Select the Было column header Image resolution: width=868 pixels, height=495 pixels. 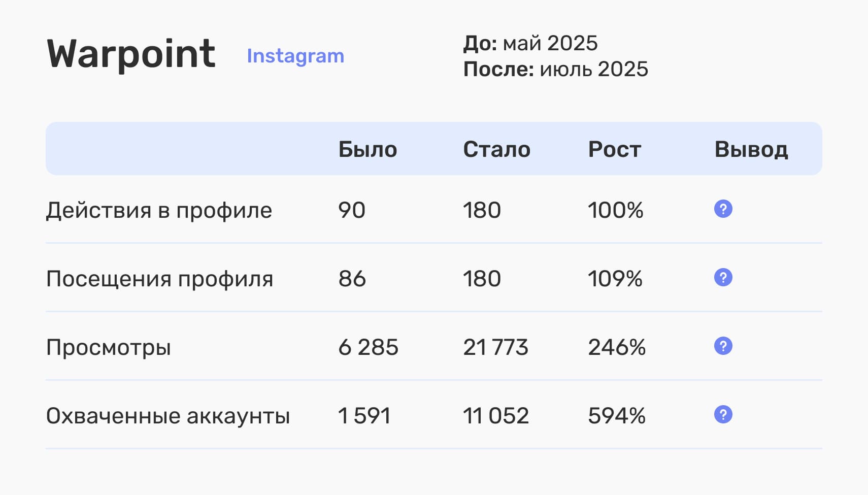[368, 149]
